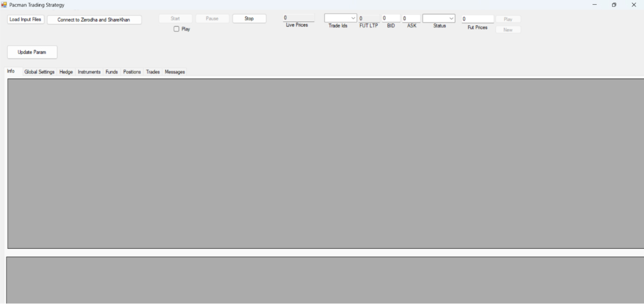
Task: Switch to the Global Settings tab
Action: point(39,72)
